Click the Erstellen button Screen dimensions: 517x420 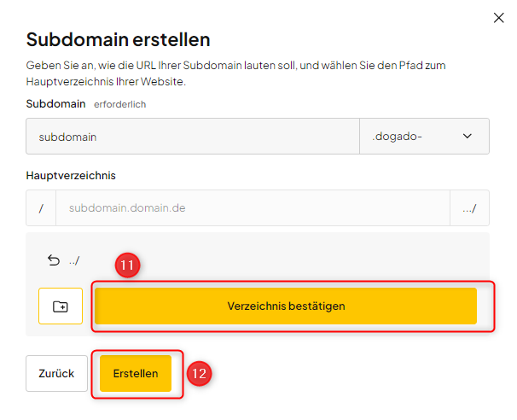[136, 373]
